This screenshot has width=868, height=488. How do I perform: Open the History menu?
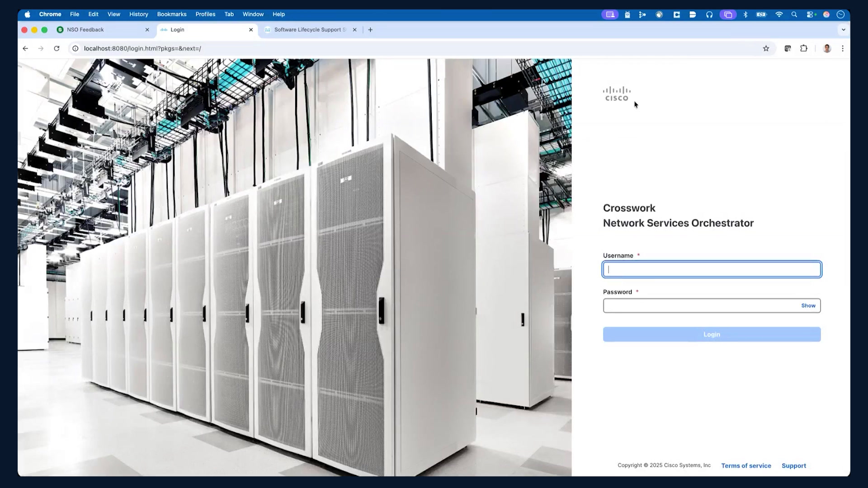tap(138, 14)
